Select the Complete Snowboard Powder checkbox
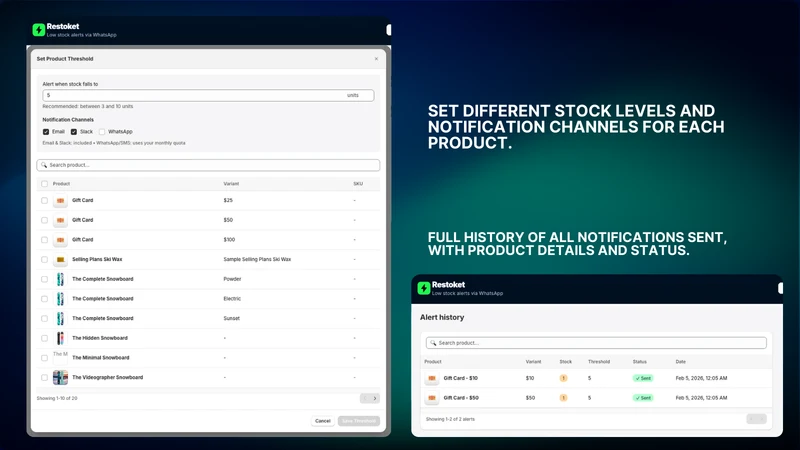This screenshot has height=450, width=800. (44, 279)
